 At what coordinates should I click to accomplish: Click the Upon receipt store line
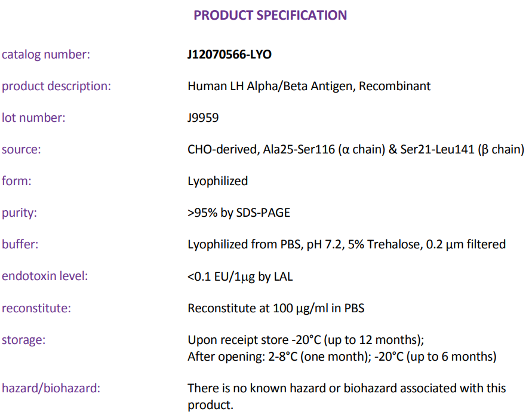click(306, 340)
